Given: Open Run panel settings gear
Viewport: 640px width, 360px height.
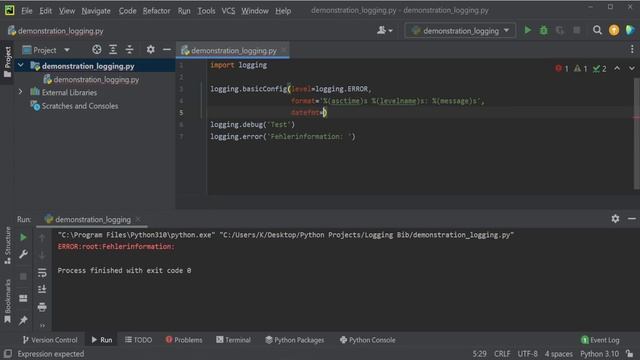Looking at the screenshot, I should click(615, 219).
